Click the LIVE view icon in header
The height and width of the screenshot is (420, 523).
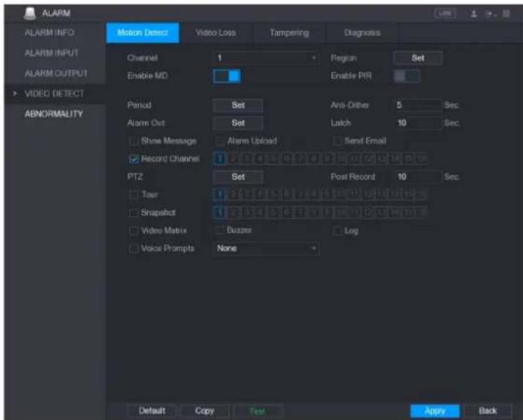click(x=445, y=13)
